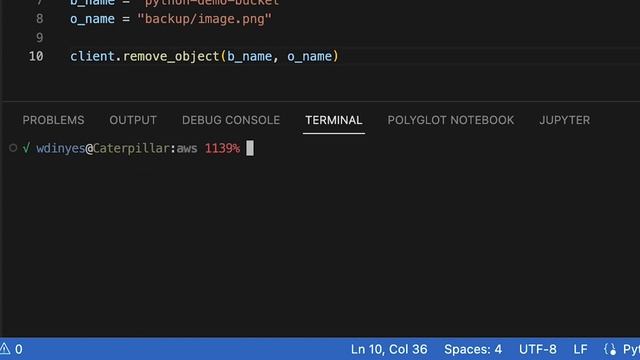The width and height of the screenshot is (640, 360).
Task: Click the terminal prompt command circle marker
Action: (x=13, y=148)
